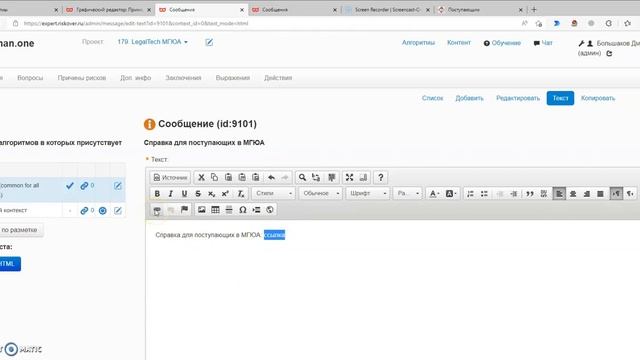This screenshot has height=360, width=640.
Task: Select justify text alignment
Action: coord(600,193)
